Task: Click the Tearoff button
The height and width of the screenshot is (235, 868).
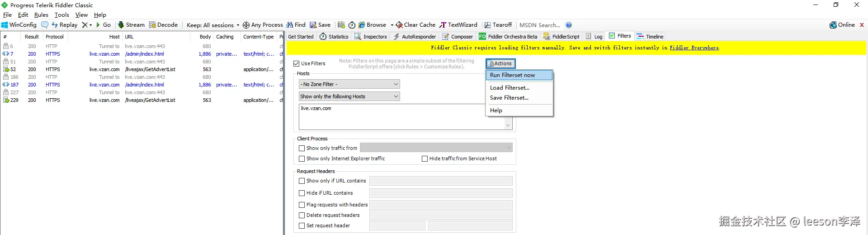Action: tap(498, 25)
